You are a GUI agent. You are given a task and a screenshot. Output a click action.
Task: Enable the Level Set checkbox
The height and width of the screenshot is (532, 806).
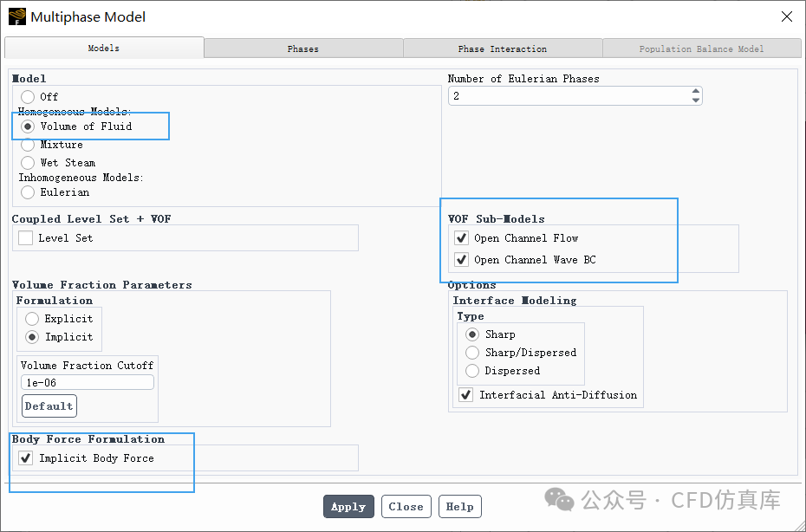coord(26,238)
